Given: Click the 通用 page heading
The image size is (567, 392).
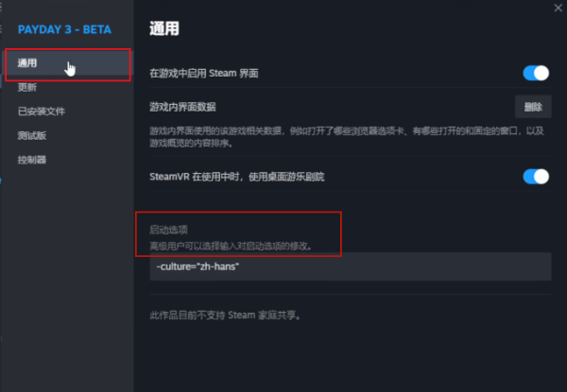Looking at the screenshot, I should click(x=164, y=29).
